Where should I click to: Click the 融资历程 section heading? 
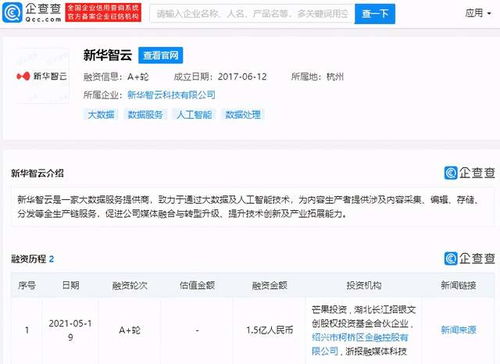click(x=32, y=259)
